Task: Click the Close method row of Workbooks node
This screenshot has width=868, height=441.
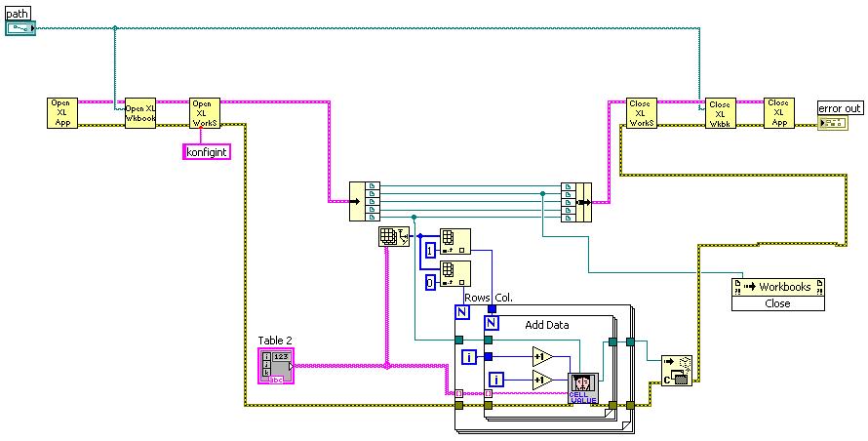Action: [x=777, y=303]
